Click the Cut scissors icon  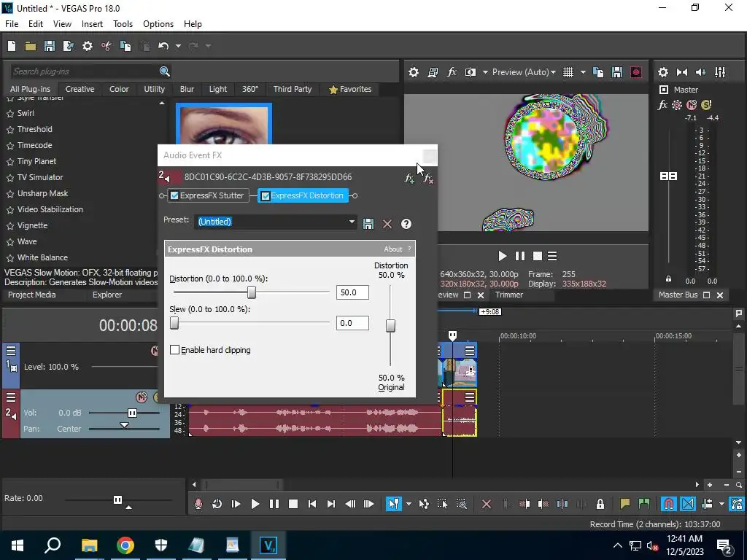click(107, 46)
